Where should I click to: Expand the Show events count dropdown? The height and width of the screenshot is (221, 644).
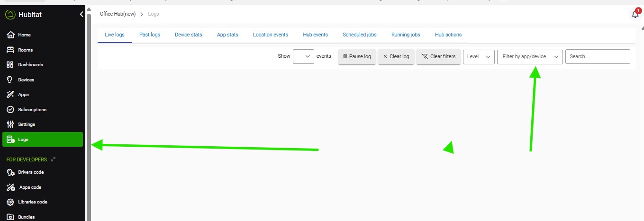coord(304,56)
